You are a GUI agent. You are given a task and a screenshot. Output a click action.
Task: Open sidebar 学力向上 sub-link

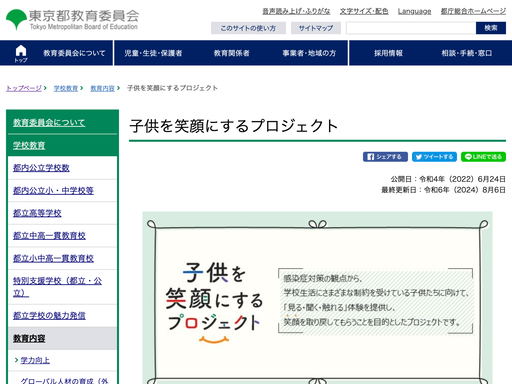pos(35,360)
